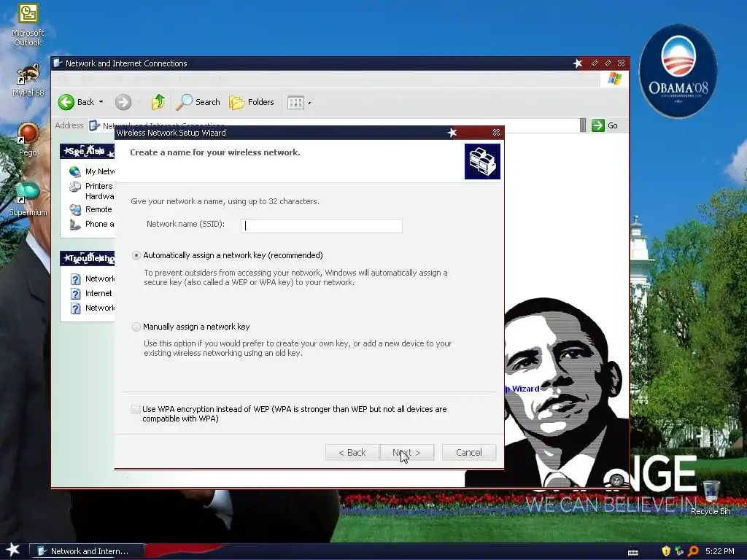This screenshot has height=560, width=747.
Task: Click the 5:22 PM clock in tray
Action: (x=720, y=551)
